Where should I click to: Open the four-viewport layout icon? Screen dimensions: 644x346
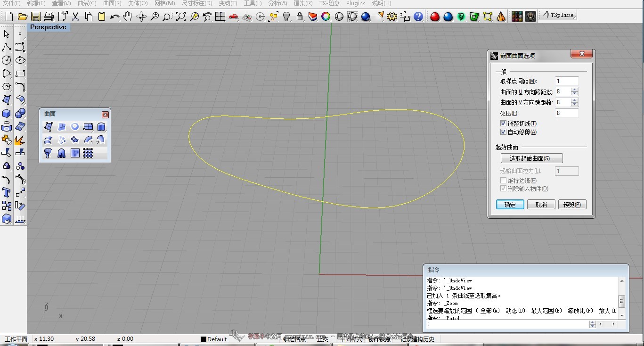(x=220, y=17)
